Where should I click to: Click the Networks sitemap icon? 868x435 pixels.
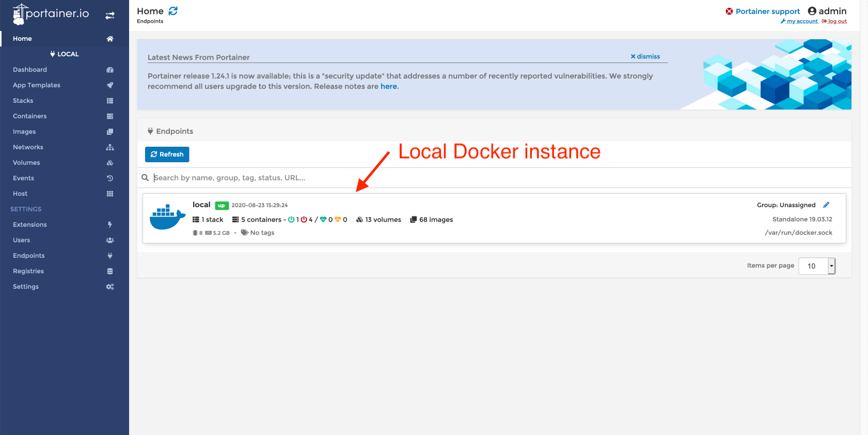pyautogui.click(x=110, y=147)
